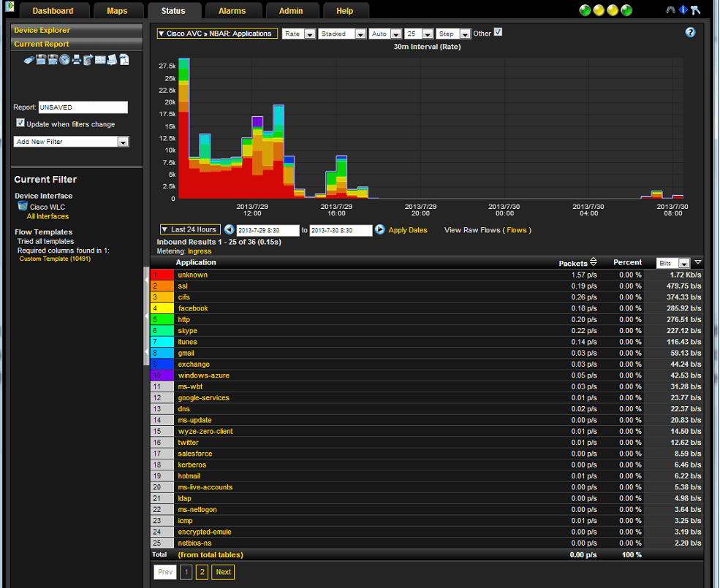Screen dimensions: 720x588
Task: Click the purple swatch for windows-azure
Action: (162, 375)
